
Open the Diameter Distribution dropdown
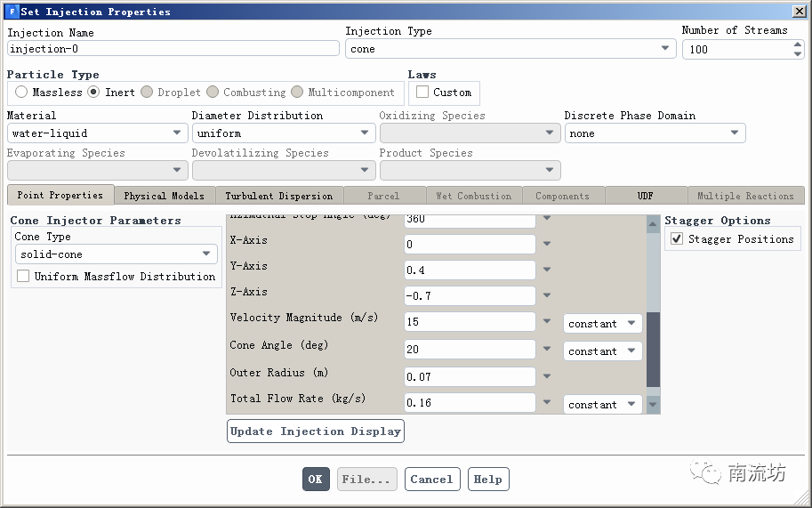[284, 133]
